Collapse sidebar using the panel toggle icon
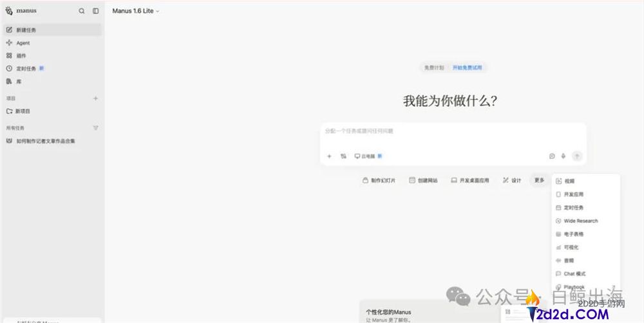Viewport: 644px width, 323px height. (x=96, y=11)
